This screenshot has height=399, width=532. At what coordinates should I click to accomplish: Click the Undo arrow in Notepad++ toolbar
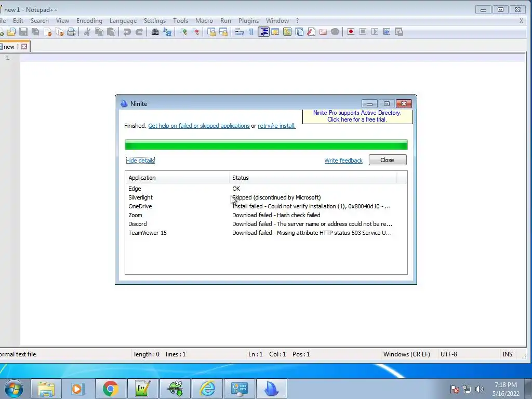pyautogui.click(x=127, y=32)
